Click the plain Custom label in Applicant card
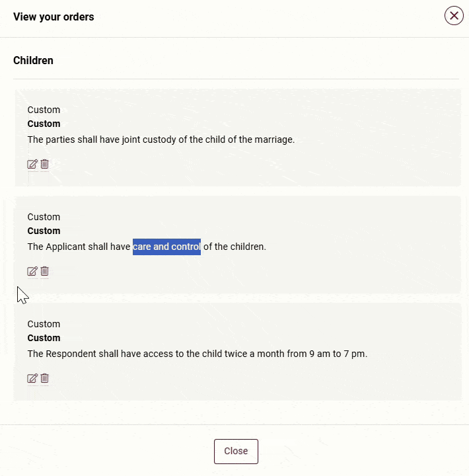 coord(44,218)
